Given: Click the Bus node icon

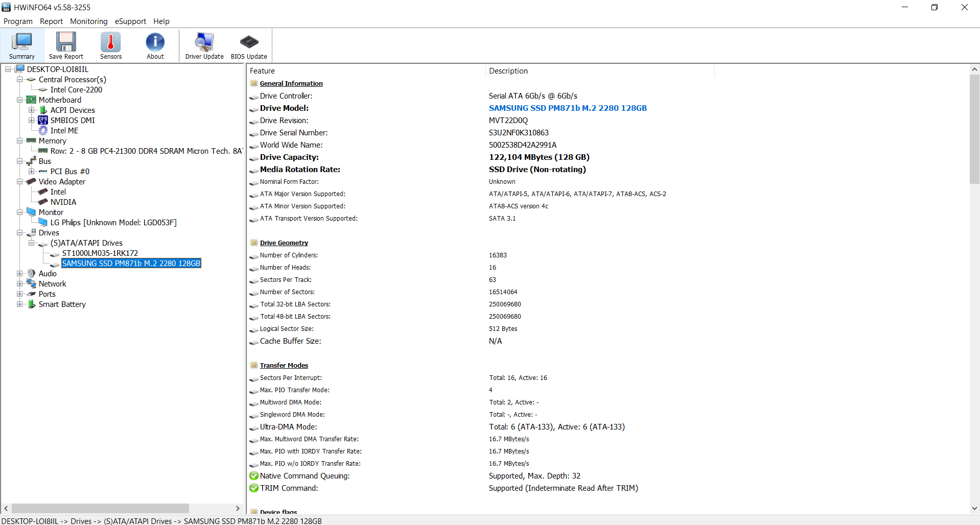Looking at the screenshot, I should [x=31, y=161].
